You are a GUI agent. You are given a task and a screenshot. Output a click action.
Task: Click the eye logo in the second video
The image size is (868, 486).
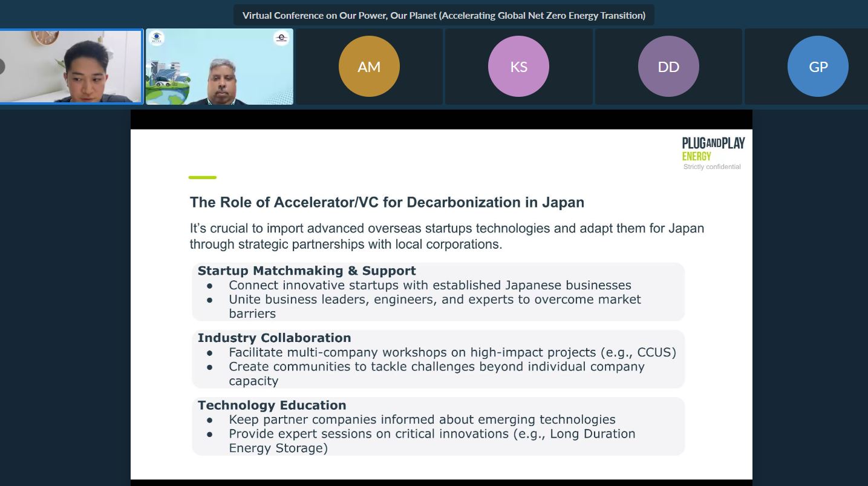point(157,39)
